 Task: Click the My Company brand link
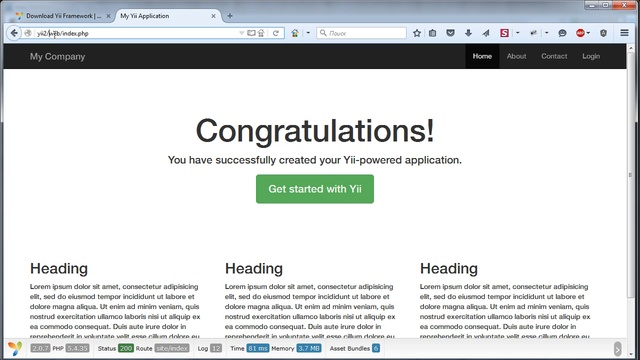pyautogui.click(x=58, y=56)
